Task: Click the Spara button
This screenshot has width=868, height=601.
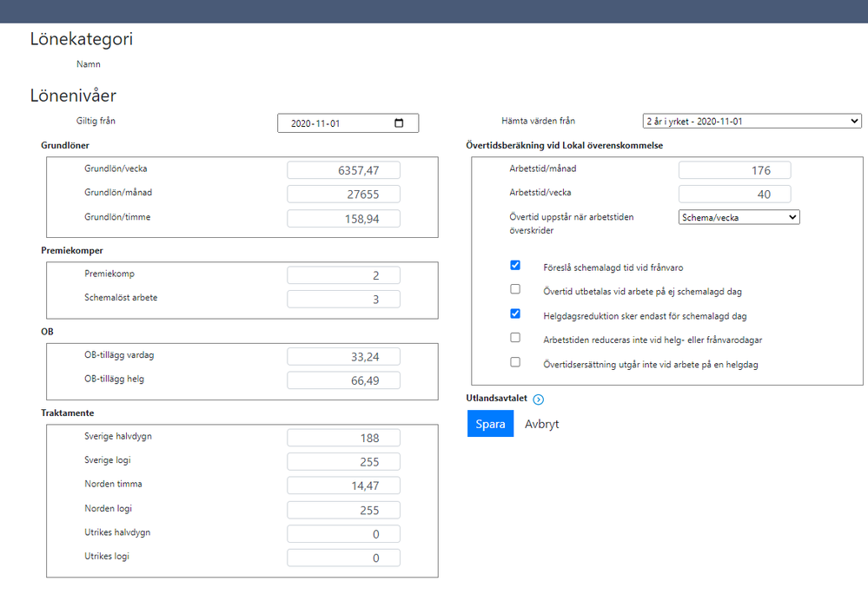Action: 490,424
